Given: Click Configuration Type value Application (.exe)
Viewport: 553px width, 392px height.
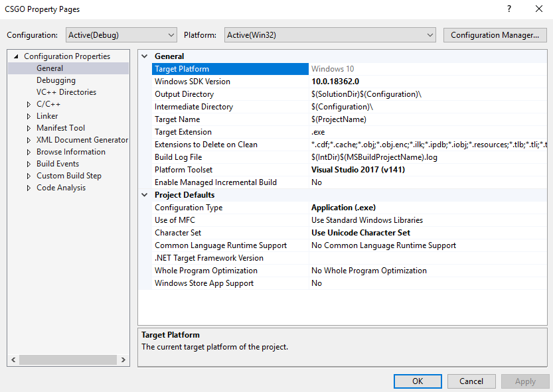Looking at the screenshot, I should [343, 208].
